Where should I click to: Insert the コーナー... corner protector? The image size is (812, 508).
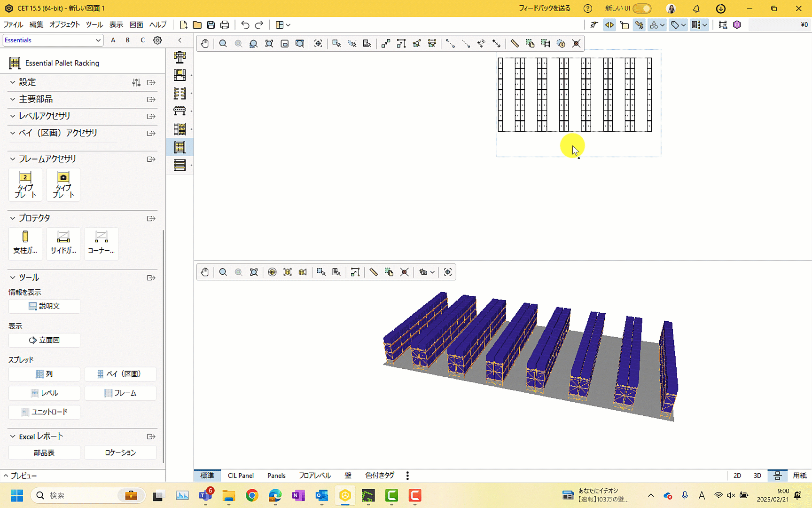pos(101,243)
